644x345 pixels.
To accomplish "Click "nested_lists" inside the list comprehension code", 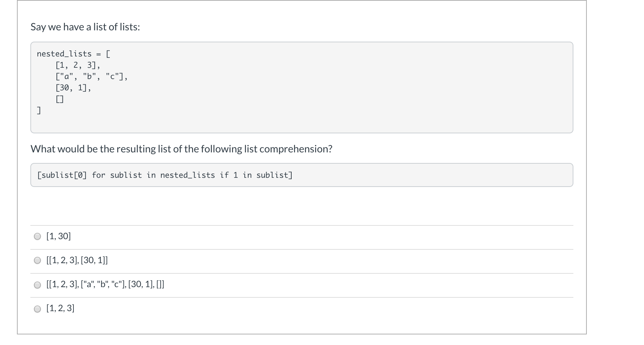I will click(187, 175).
